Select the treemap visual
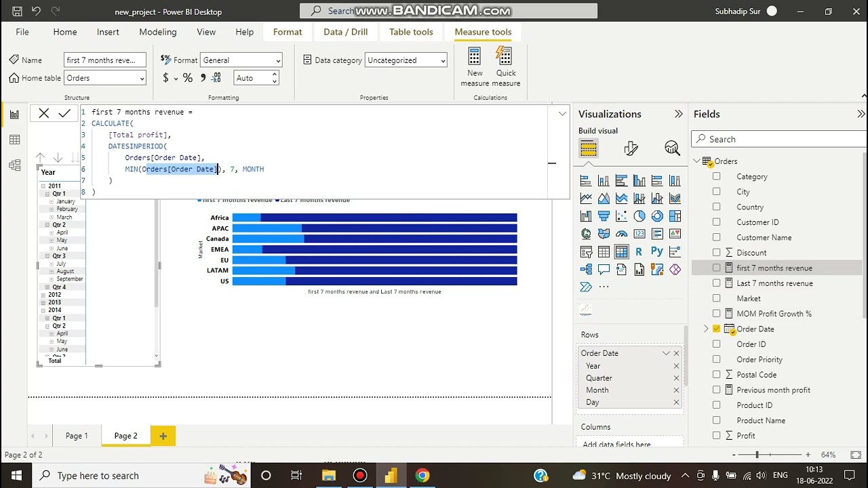Viewport: 868px width, 488px height. pos(675,216)
